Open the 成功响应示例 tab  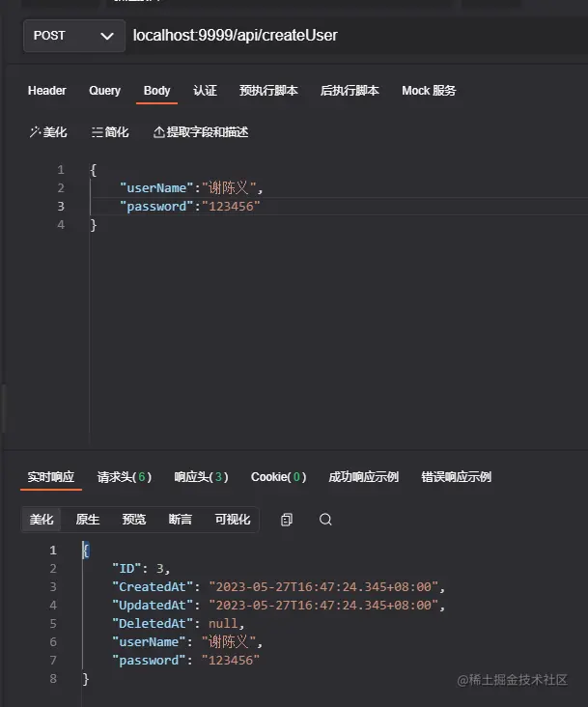[x=364, y=477]
